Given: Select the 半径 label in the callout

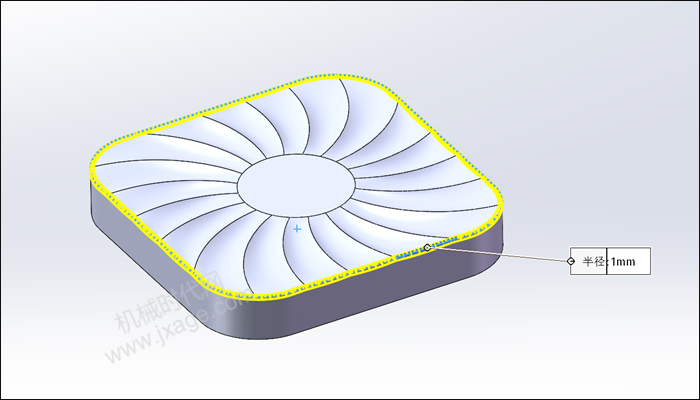Looking at the screenshot, I should [x=591, y=262].
